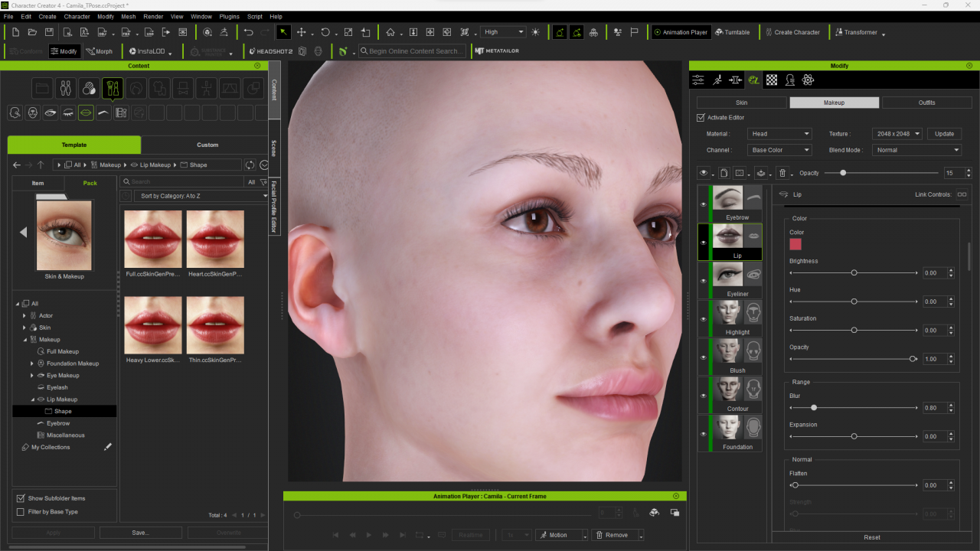980x551 pixels.
Task: Open the Texture size 2048 dropdown
Action: pyautogui.click(x=897, y=134)
